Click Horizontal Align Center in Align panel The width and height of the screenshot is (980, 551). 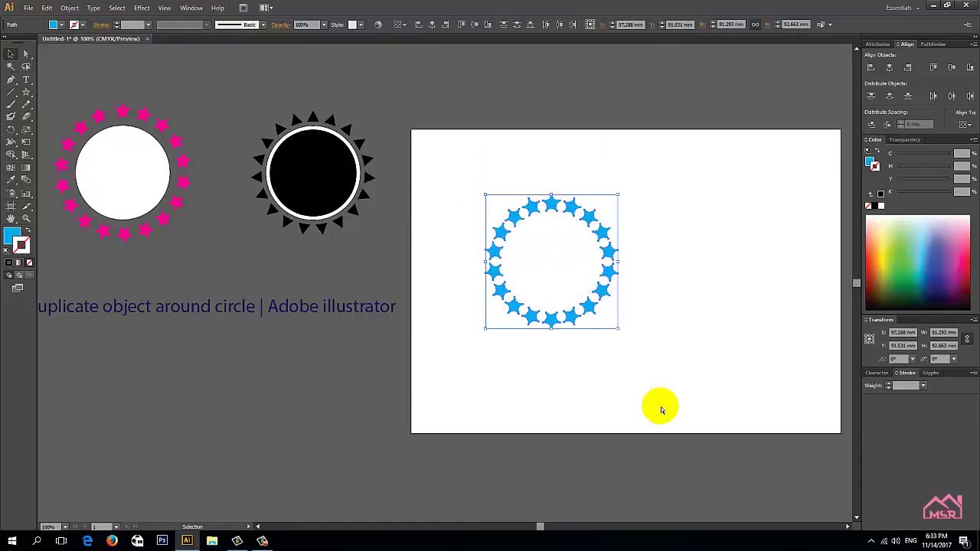889,67
